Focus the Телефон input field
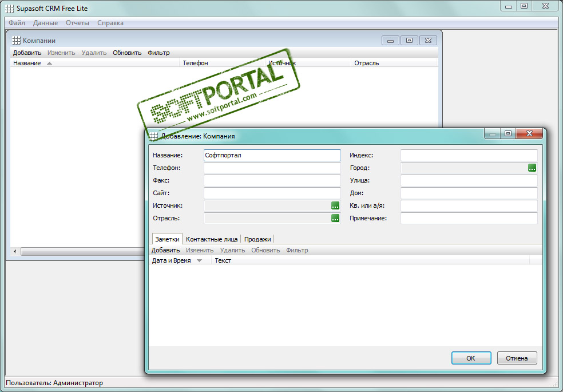The height and width of the screenshot is (392, 563). click(x=272, y=168)
